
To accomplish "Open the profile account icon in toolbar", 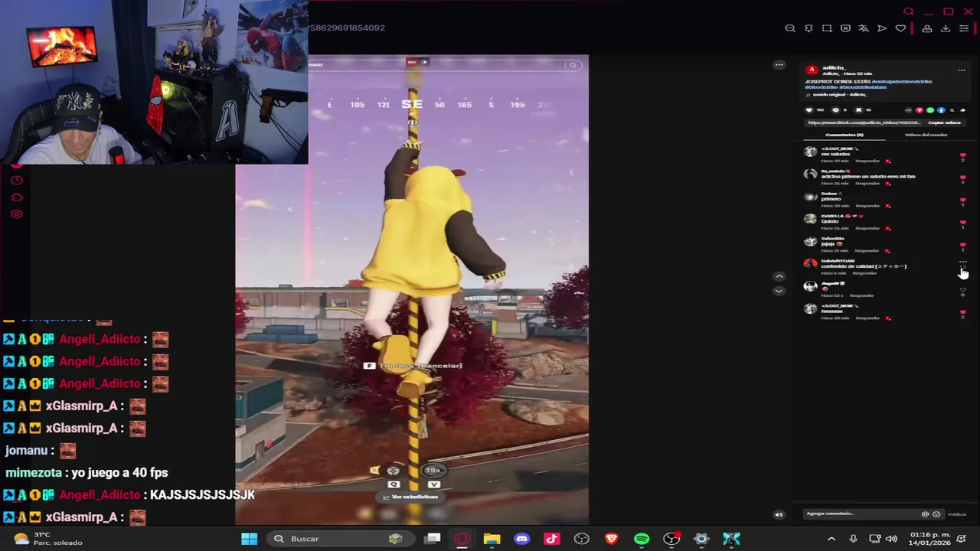I will [x=926, y=28].
